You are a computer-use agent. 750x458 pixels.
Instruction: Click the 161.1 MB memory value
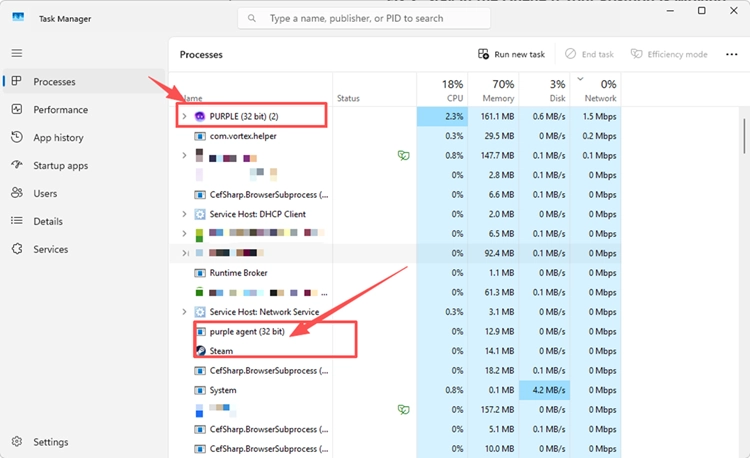tap(497, 116)
